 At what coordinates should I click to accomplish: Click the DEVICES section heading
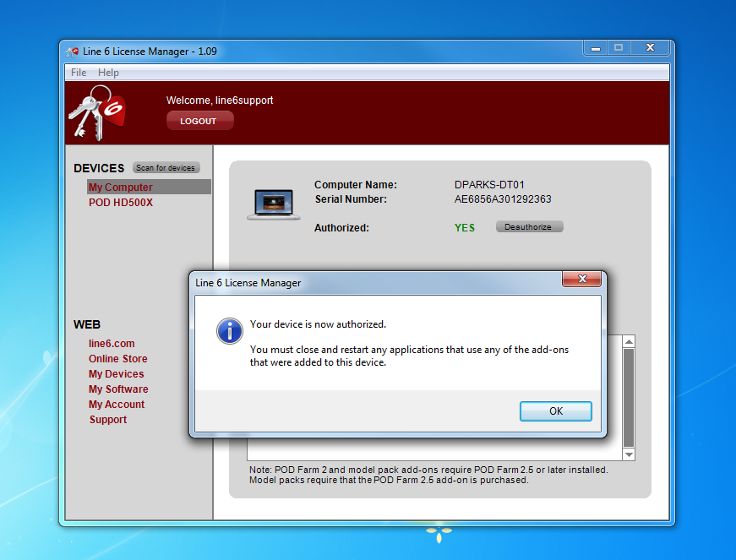[99, 168]
